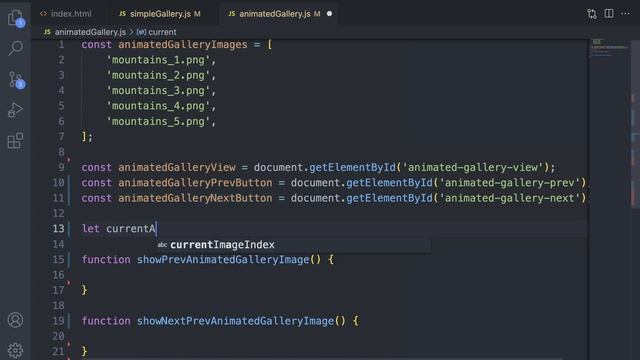Click the closing bracket on line 7

click(x=84, y=137)
